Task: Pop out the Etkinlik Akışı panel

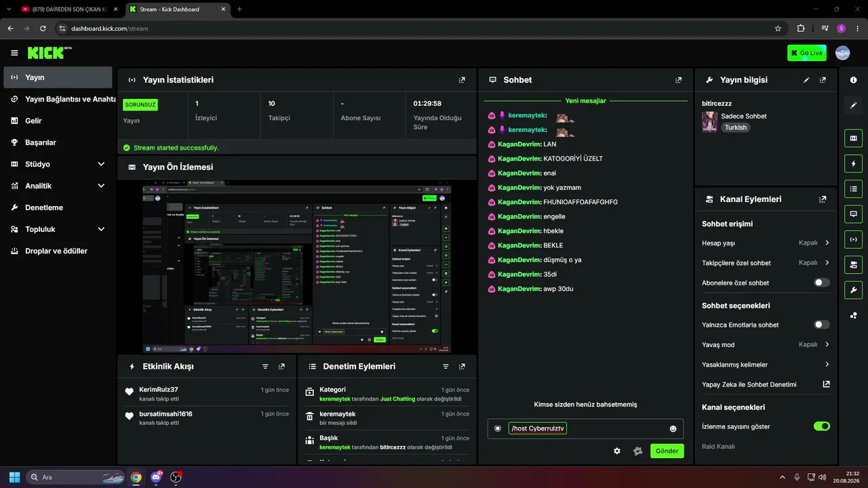Action: point(281,367)
